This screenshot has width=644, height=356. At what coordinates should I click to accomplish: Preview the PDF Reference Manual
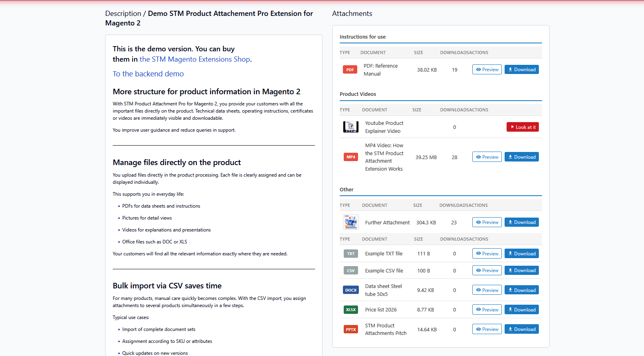(487, 70)
